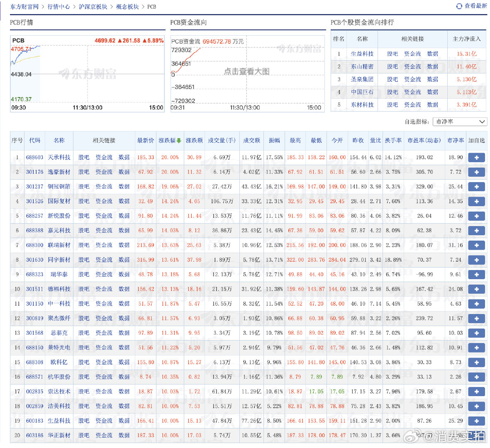Screen dimensions: 490x448
Task: Add 天承科技 to watchlist with plus button
Action: [476, 158]
